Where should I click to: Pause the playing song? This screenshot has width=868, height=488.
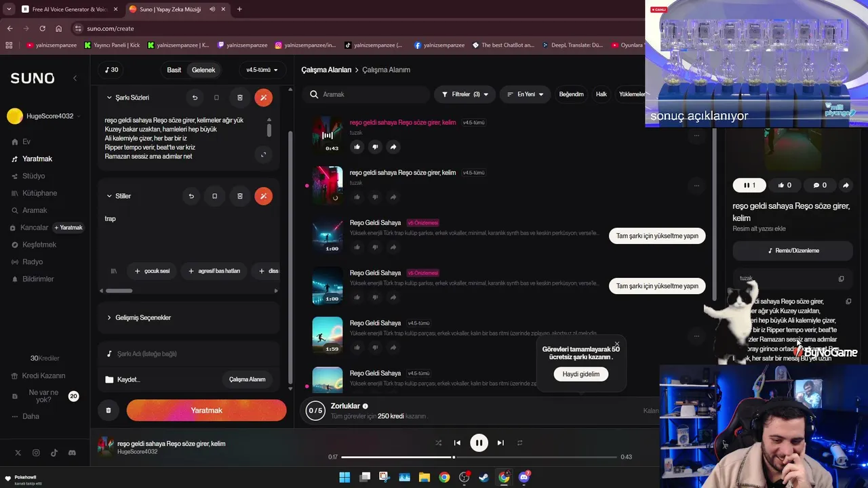point(479,443)
